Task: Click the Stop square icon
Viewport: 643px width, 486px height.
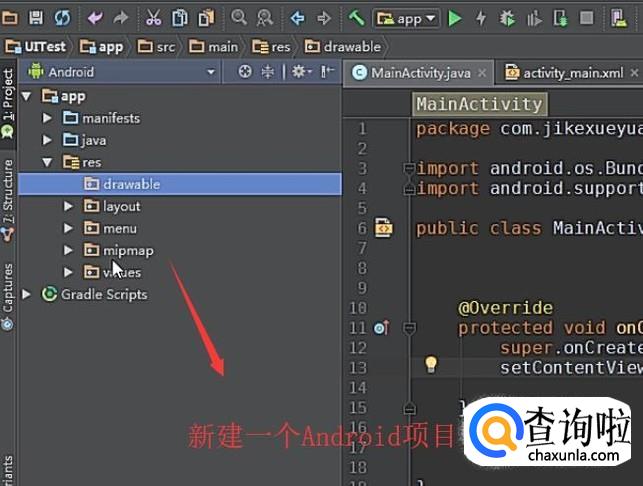Action: pos(586,18)
